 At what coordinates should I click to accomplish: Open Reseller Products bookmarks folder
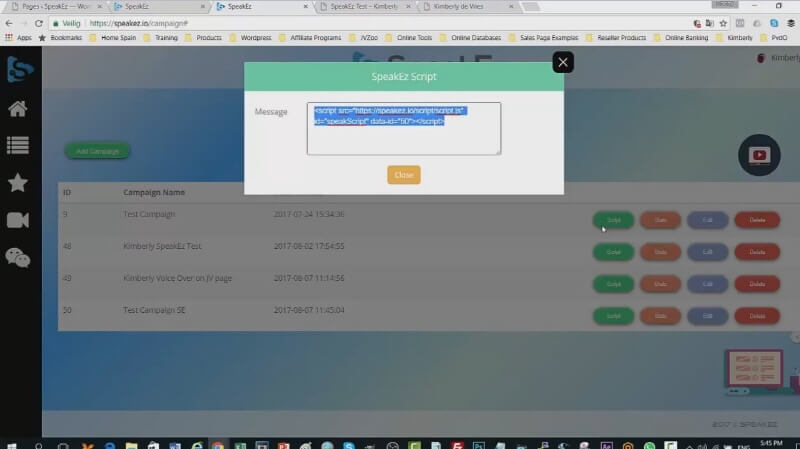click(x=616, y=38)
